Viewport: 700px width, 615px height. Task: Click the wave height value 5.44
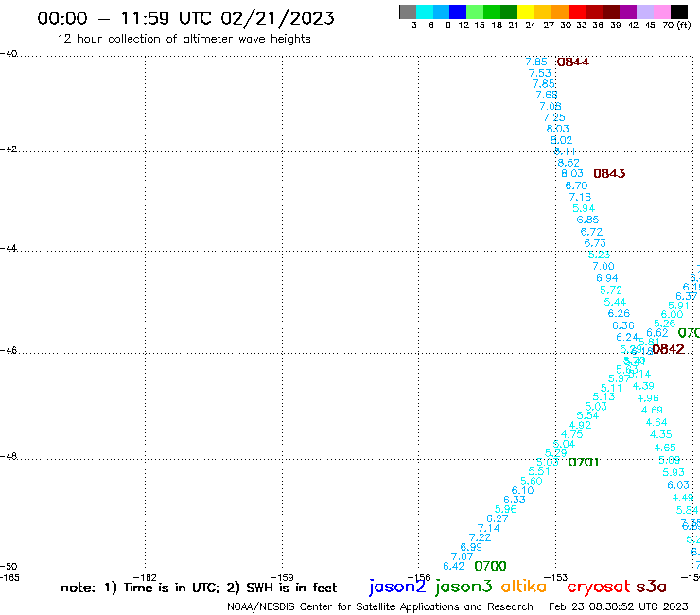click(x=615, y=303)
